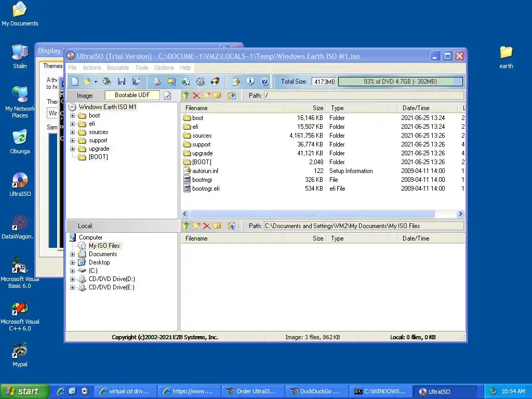
Task: Save the image with the floppy disk icon
Action: (122, 82)
